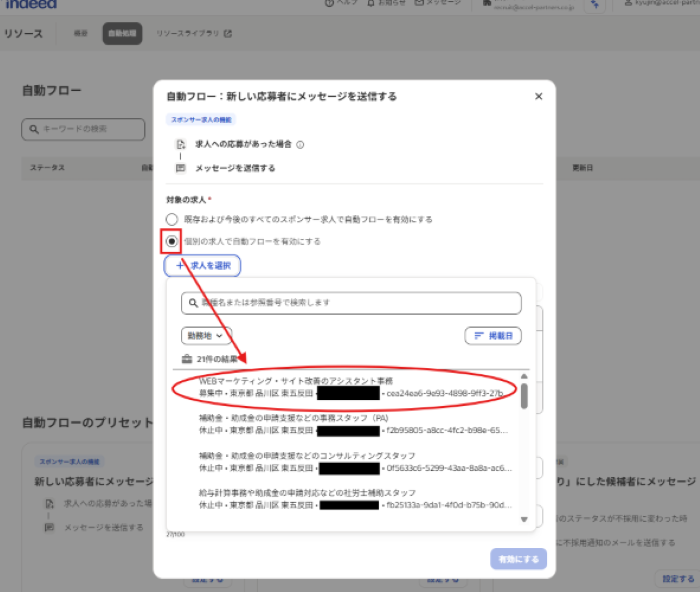Click the Indeed logo

click(31, 4)
